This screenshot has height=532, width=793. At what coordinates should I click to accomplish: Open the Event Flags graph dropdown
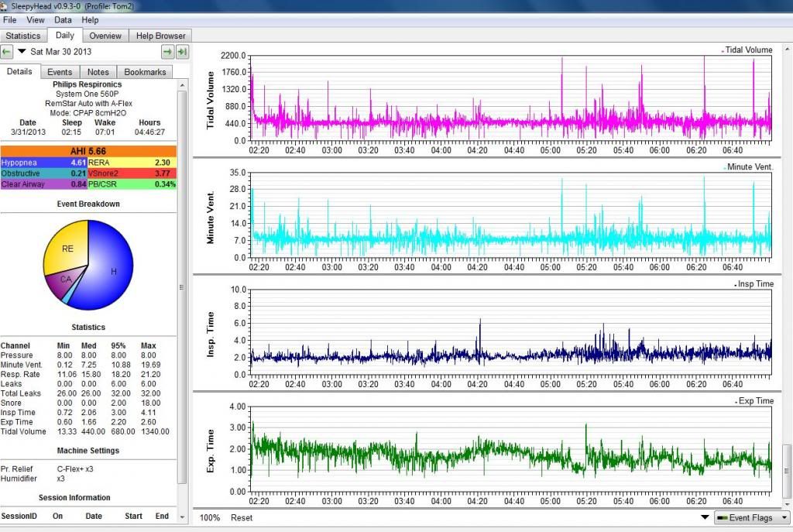751,517
